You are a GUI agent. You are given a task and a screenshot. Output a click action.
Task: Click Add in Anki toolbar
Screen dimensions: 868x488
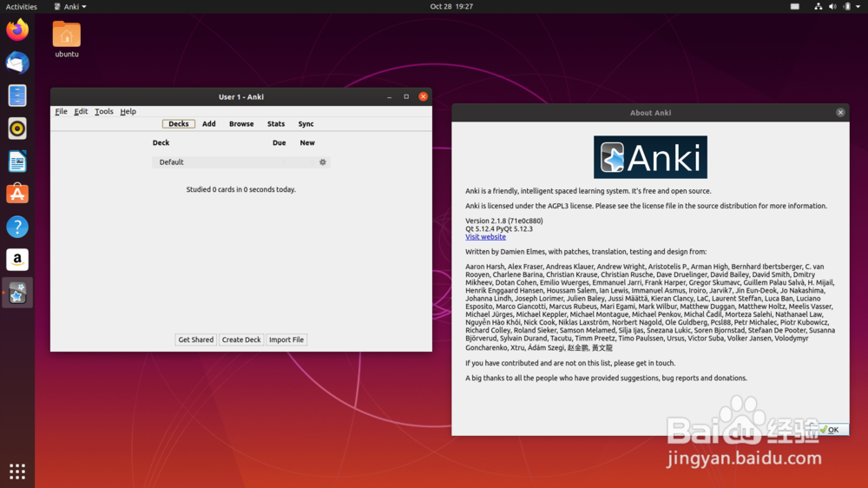point(208,124)
